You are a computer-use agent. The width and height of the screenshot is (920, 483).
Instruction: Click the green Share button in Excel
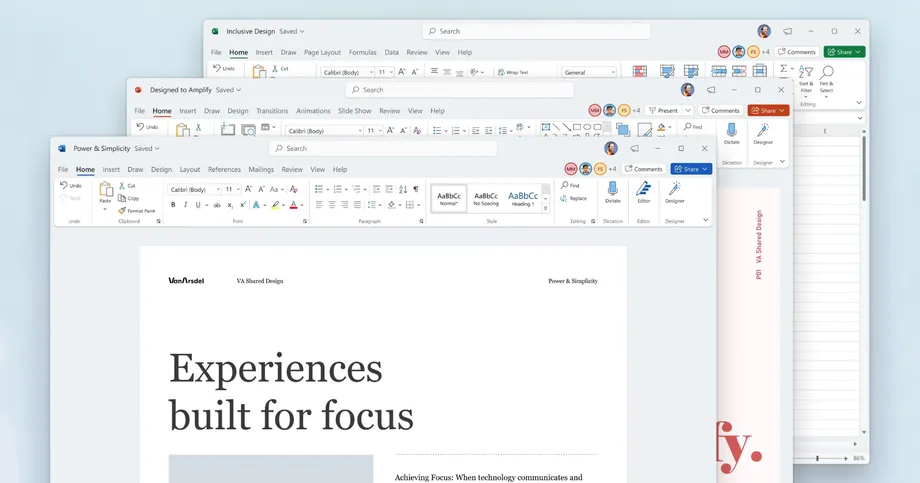tap(844, 52)
